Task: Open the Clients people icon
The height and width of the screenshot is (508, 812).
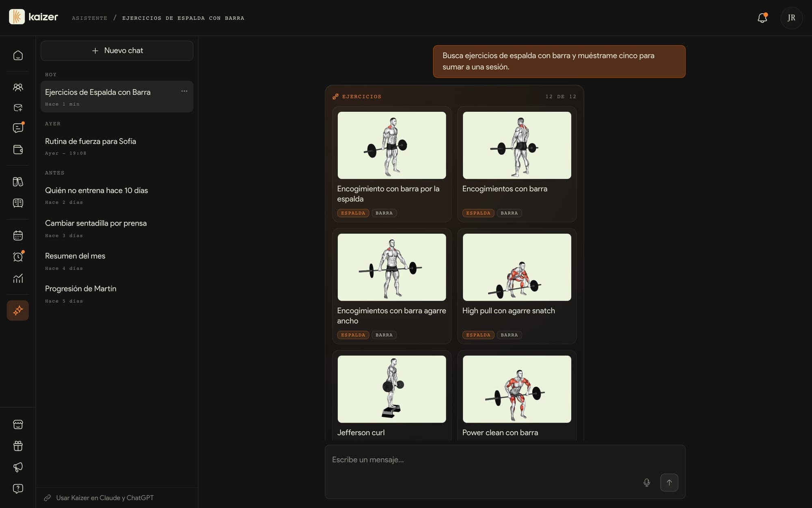Action: tap(18, 87)
